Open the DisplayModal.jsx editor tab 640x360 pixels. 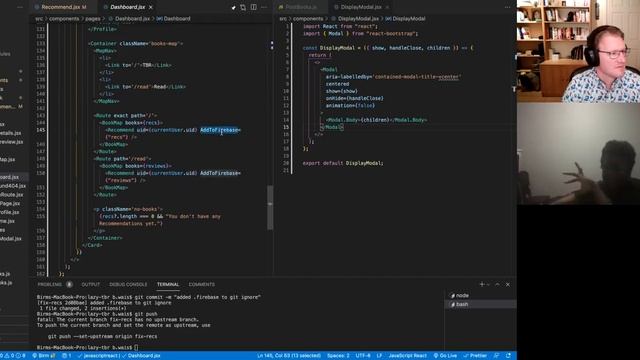click(361, 7)
